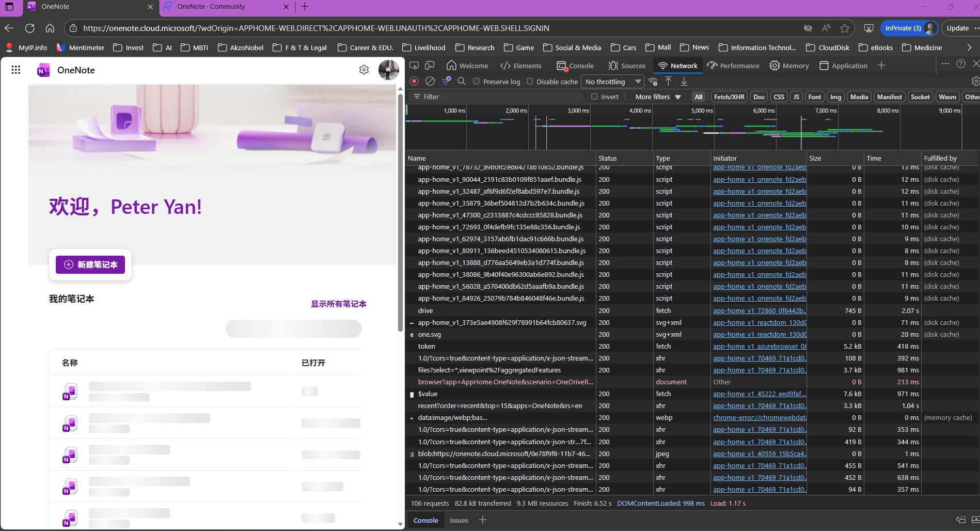980x531 pixels.
Task: Open network search magnifier icon
Action: [462, 82]
